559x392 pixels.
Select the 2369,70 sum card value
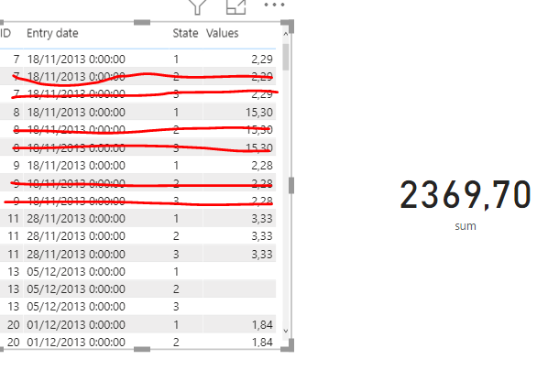(466, 195)
